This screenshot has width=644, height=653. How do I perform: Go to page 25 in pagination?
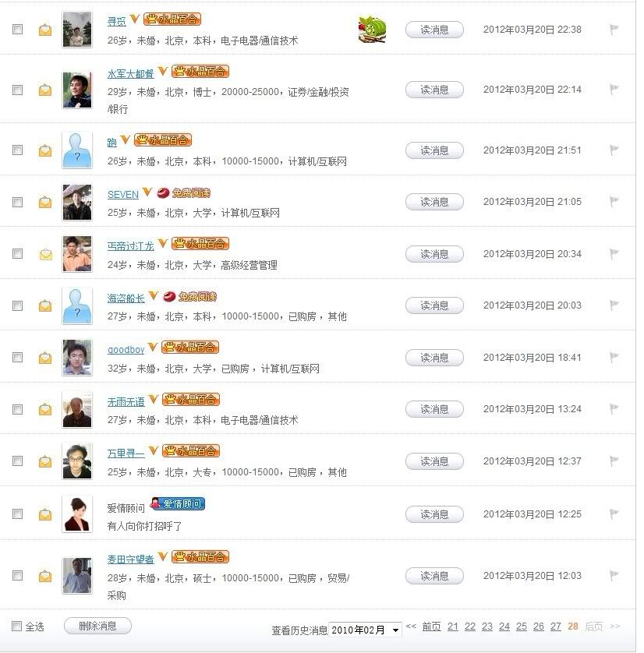pyautogui.click(x=522, y=627)
